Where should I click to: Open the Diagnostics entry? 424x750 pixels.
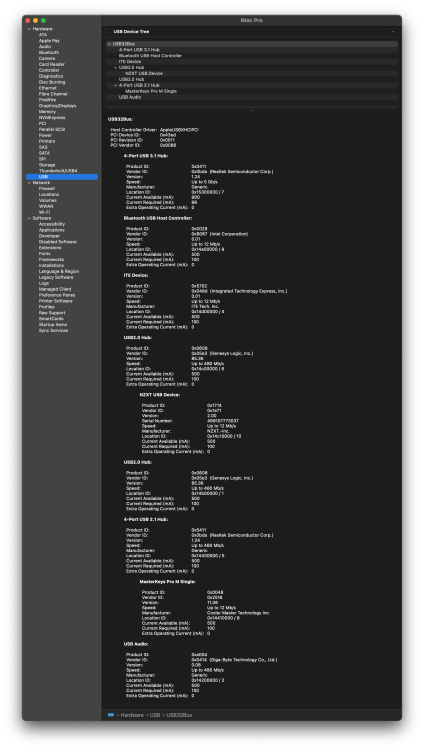51,76
